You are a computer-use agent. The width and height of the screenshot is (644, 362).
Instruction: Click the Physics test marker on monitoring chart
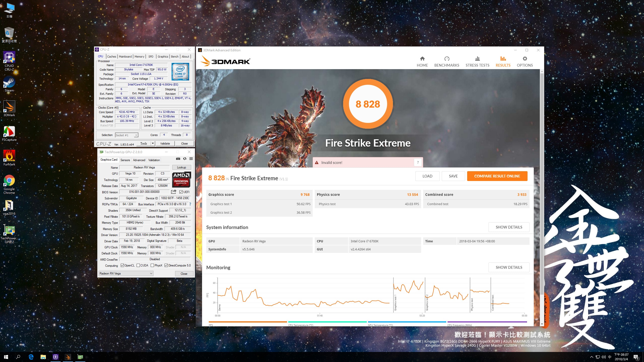tap(472, 304)
